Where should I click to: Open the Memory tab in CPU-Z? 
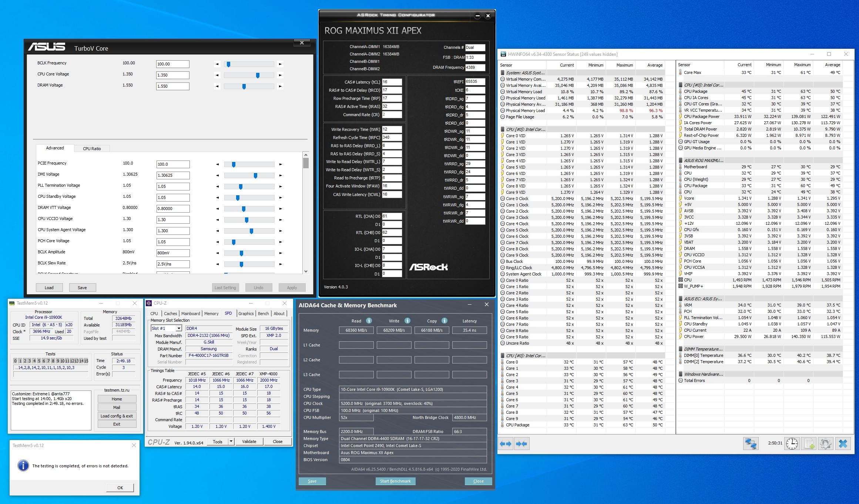coord(211,313)
